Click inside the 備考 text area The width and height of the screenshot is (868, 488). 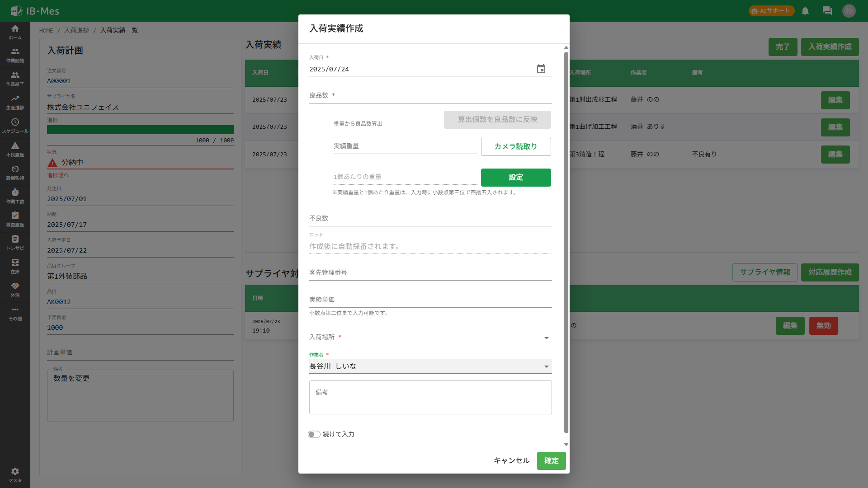(x=430, y=397)
